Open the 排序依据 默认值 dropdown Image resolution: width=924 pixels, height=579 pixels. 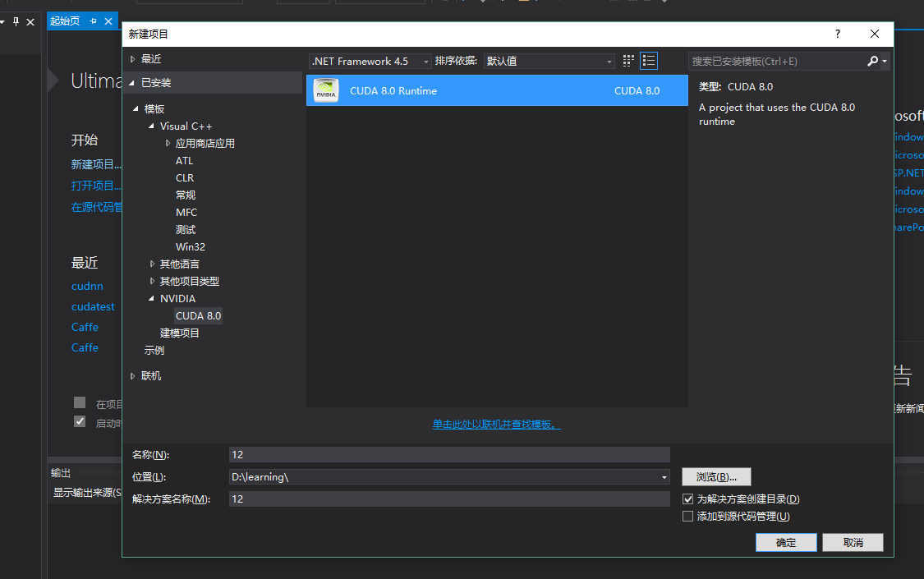point(608,61)
